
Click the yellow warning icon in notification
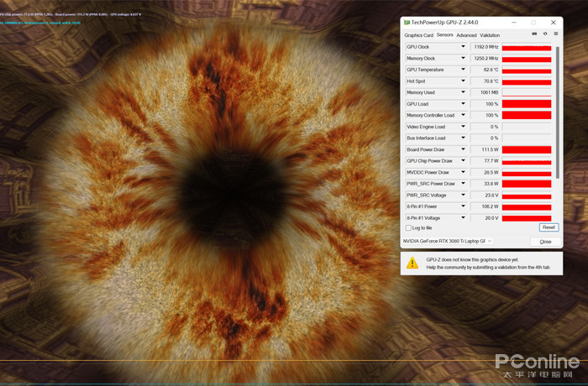pyautogui.click(x=412, y=263)
